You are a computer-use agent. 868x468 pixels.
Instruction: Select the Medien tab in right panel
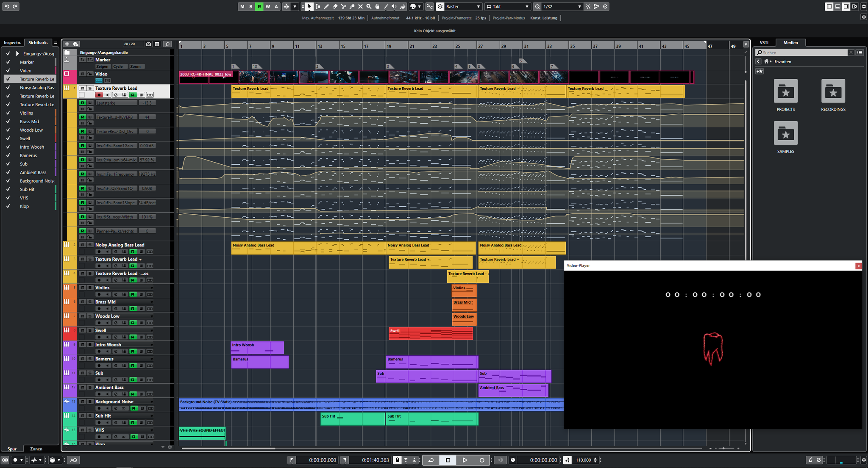(x=790, y=42)
